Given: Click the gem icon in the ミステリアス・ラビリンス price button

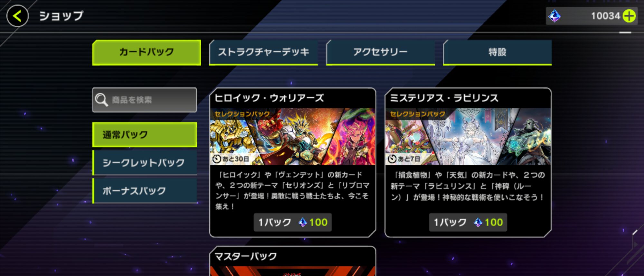Looking at the screenshot, I should [x=478, y=222].
